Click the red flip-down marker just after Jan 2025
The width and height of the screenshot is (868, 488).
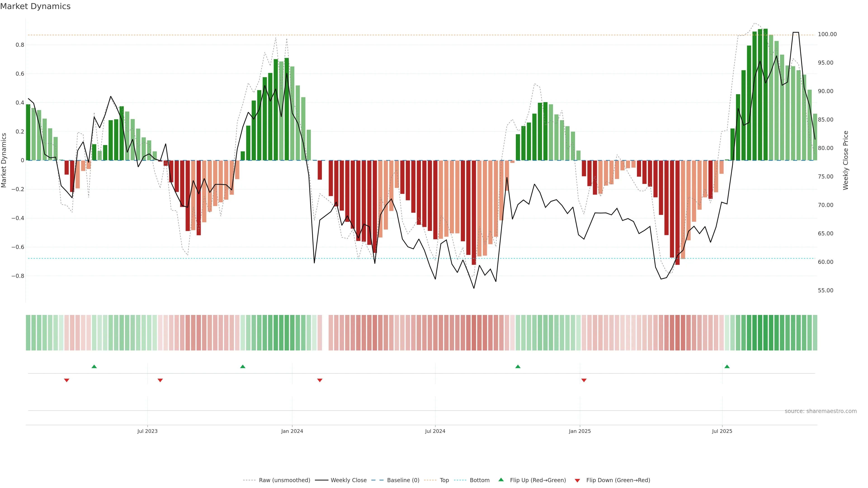pos(584,380)
